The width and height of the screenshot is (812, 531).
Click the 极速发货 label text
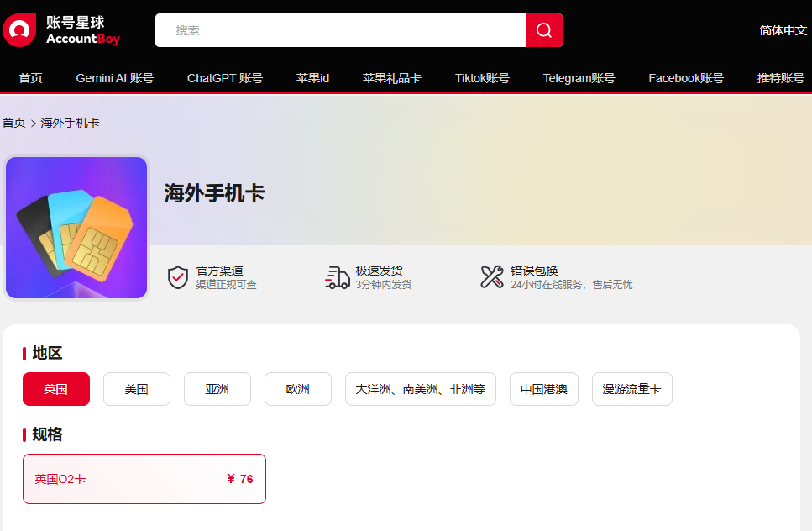click(379, 271)
